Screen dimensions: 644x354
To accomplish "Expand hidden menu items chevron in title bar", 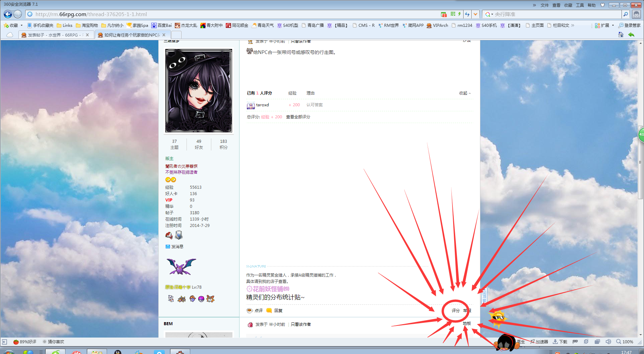I will click(534, 5).
